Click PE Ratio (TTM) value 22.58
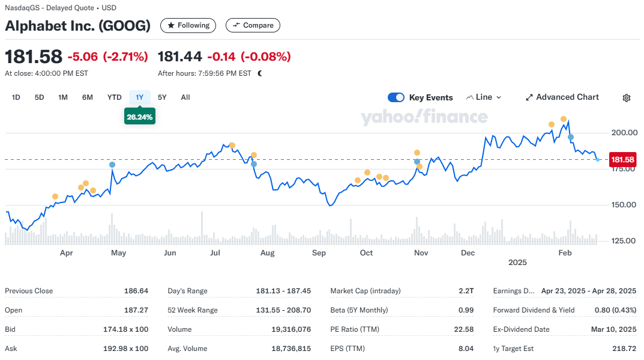This screenshot has height=360, width=644. click(x=464, y=329)
